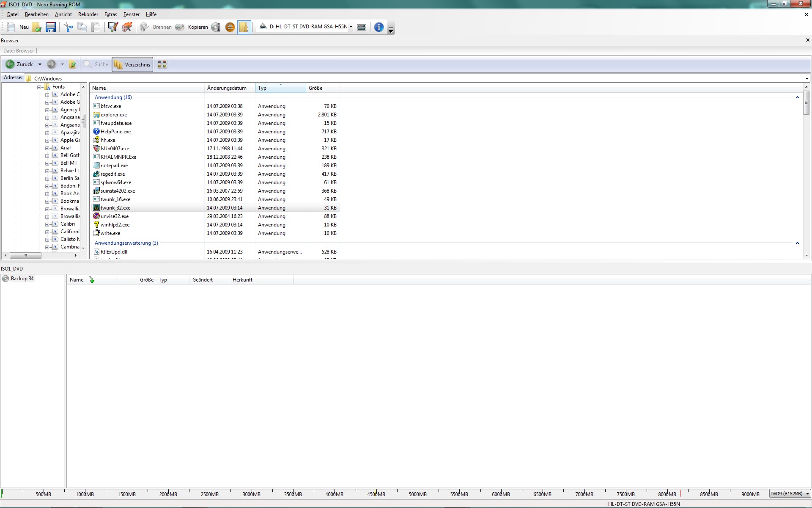
Task: Click the folder tree horizontal scrollbar thumb
Action: (x=25, y=255)
